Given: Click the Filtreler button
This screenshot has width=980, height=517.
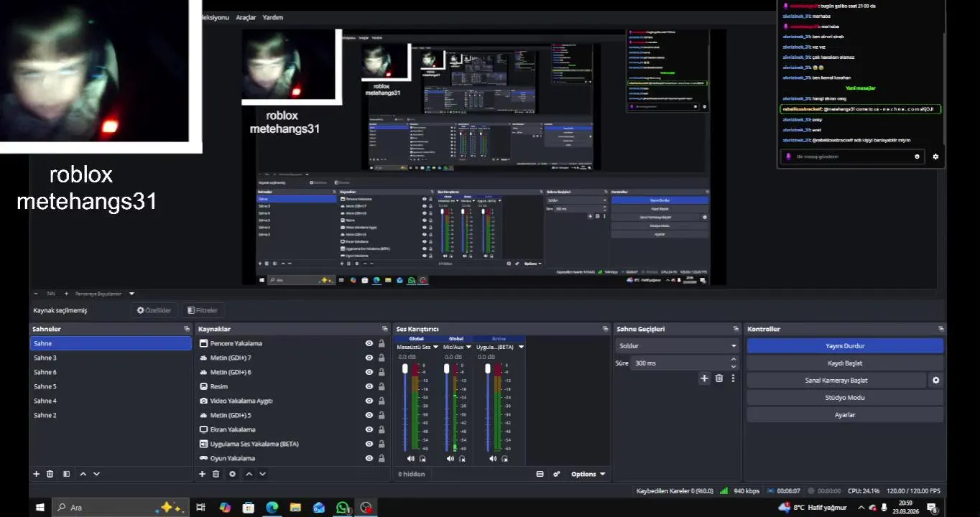Looking at the screenshot, I should pyautogui.click(x=203, y=310).
